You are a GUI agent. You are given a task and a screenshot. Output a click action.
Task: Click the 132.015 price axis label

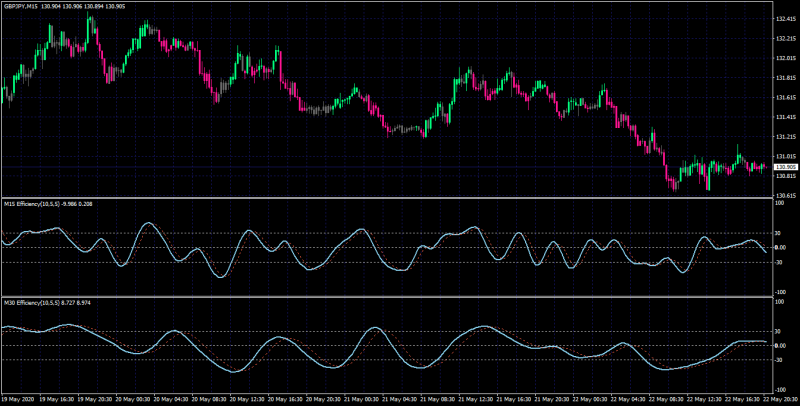[785, 58]
